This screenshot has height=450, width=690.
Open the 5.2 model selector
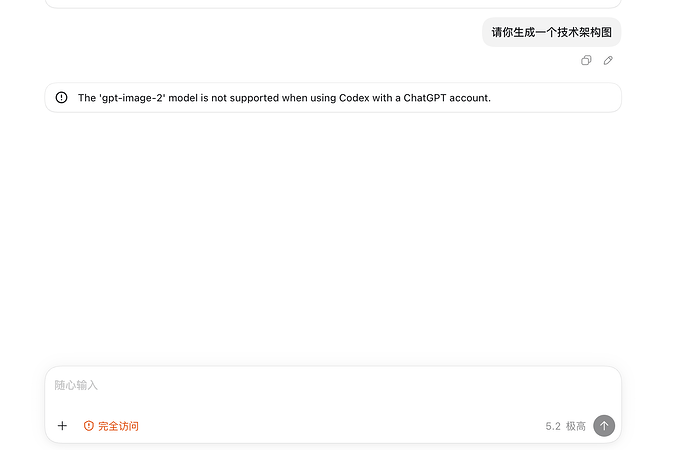[553, 426]
